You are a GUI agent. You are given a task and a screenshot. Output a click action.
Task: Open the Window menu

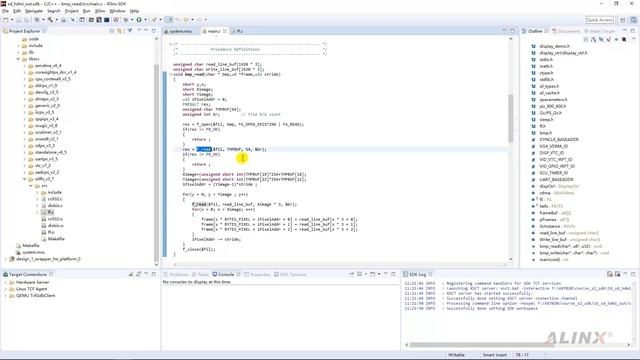tap(118, 11)
